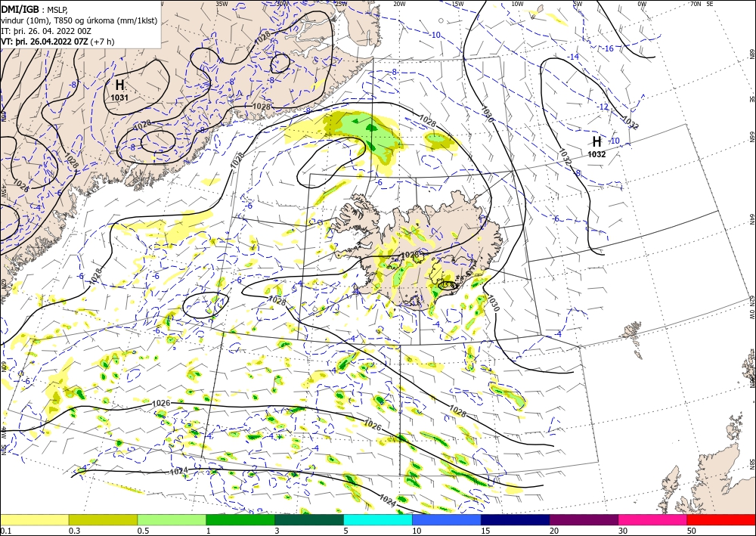Select the green 1–3 mm legend swatch

[x=240, y=519]
